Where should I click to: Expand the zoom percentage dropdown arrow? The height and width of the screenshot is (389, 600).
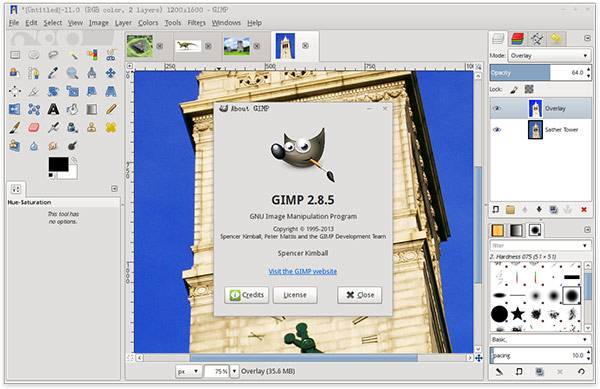click(234, 371)
